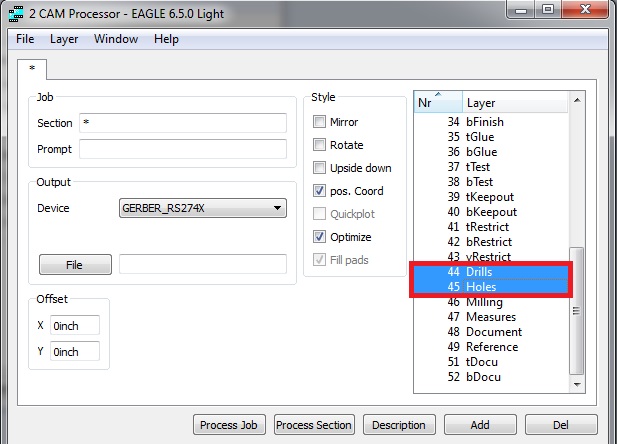The height and width of the screenshot is (444, 617).
Task: Uncheck the pos. Coord checkbox
Action: tap(320, 191)
